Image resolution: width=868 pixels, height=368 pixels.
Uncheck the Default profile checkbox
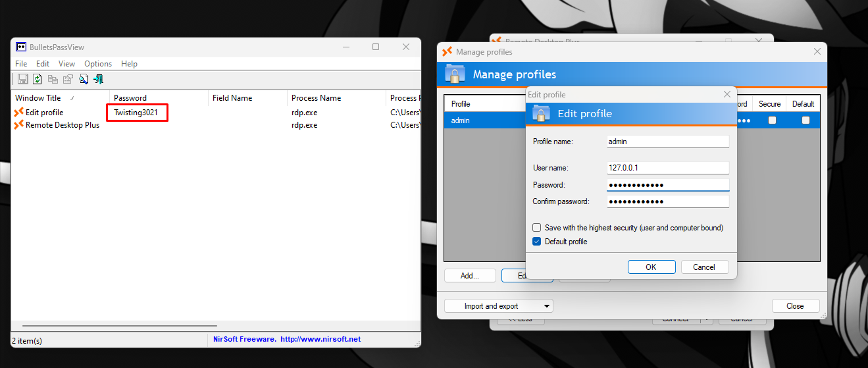[x=537, y=242]
